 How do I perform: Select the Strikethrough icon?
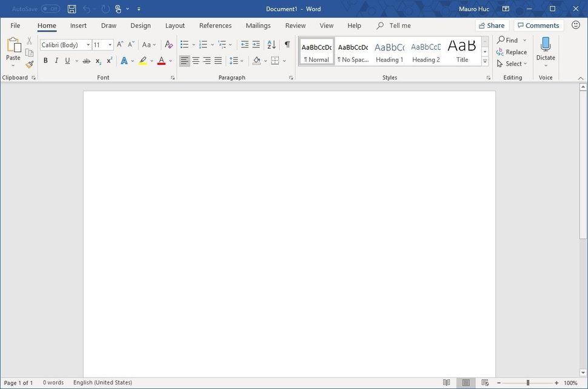click(x=86, y=60)
